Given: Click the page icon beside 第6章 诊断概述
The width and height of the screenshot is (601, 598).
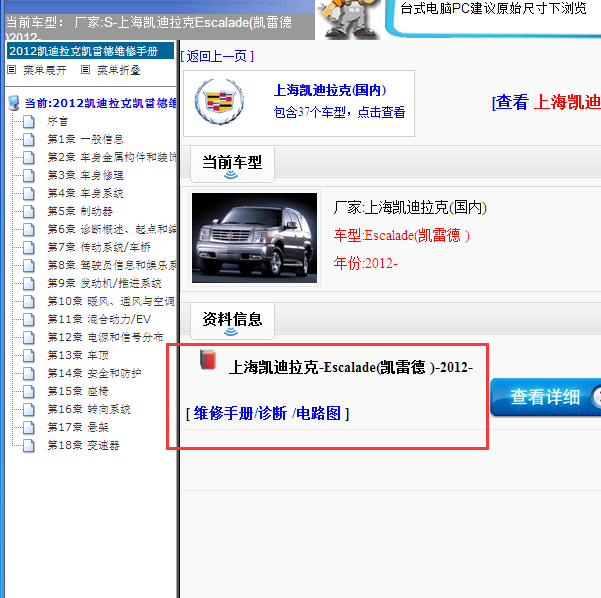Looking at the screenshot, I should pyautogui.click(x=29, y=230).
